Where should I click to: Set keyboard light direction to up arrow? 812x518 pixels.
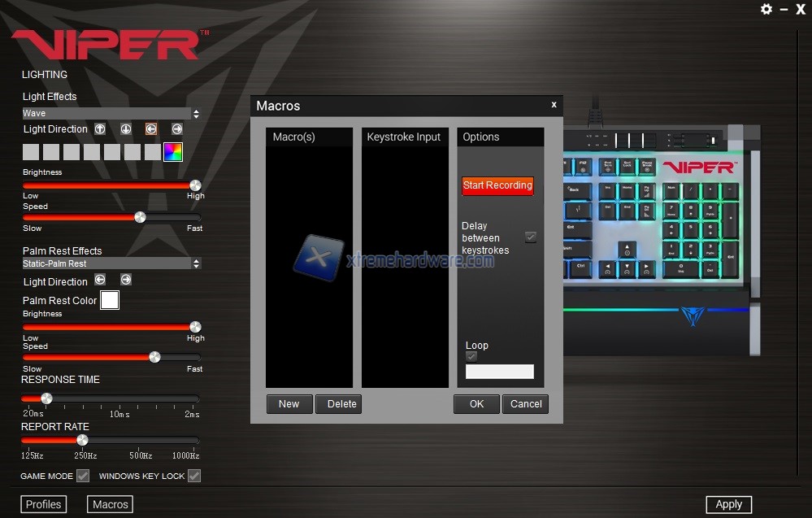(100, 128)
